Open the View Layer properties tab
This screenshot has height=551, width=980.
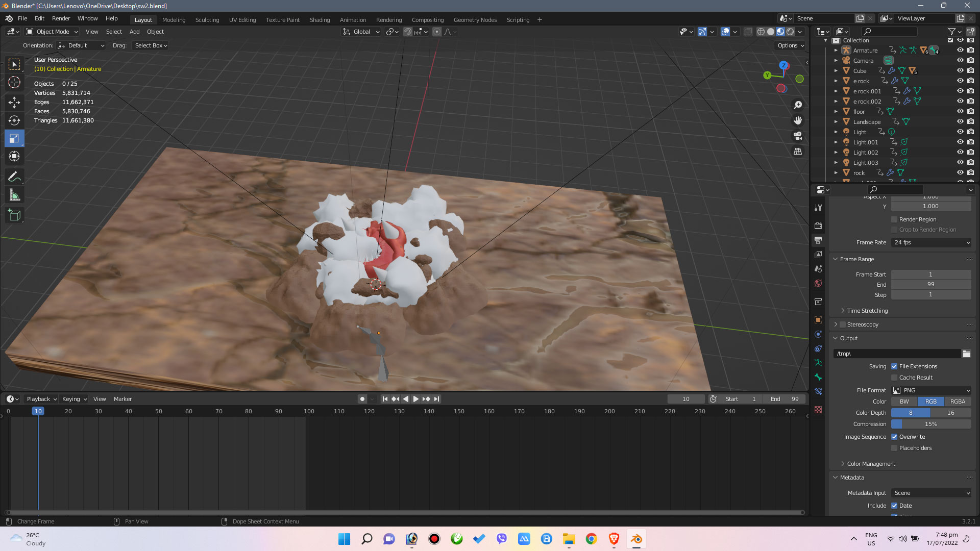pos(818,254)
